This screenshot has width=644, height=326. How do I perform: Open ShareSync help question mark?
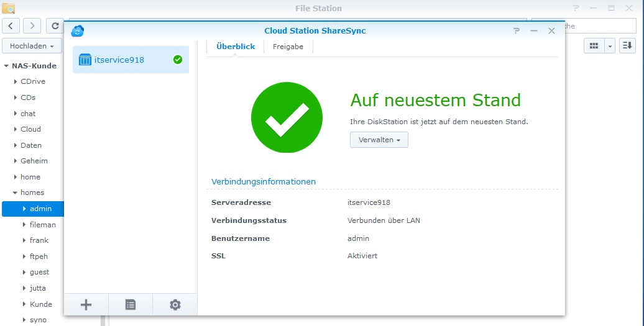(517, 31)
